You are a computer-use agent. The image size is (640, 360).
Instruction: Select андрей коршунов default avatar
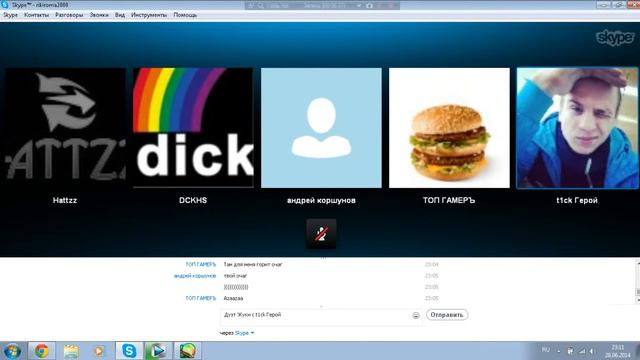coord(321,128)
